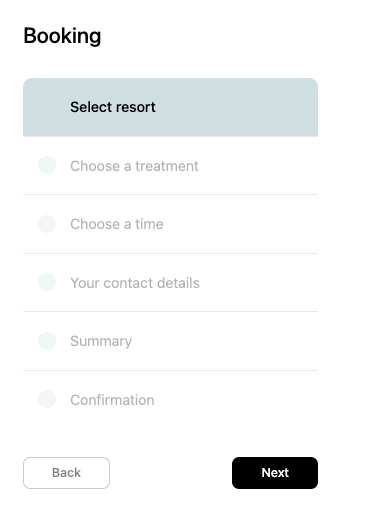Screen dimensions: 378x532
Task: Select the Confirmation step text
Action: click(x=112, y=400)
